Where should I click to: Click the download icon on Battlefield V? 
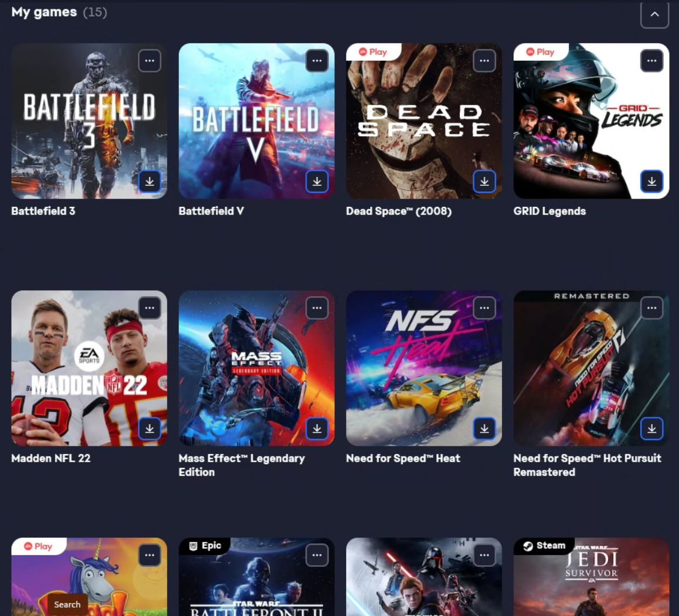(x=317, y=181)
